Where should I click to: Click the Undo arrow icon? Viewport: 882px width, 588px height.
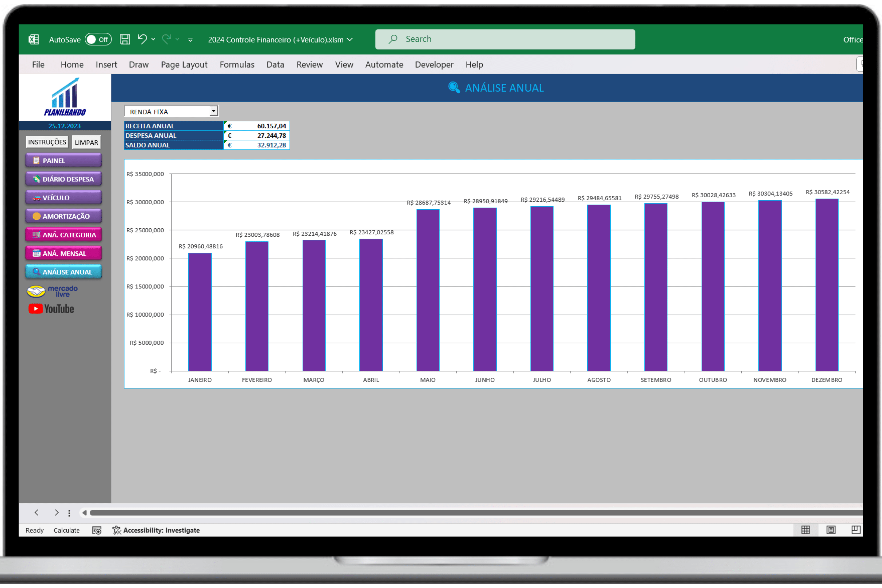point(143,39)
